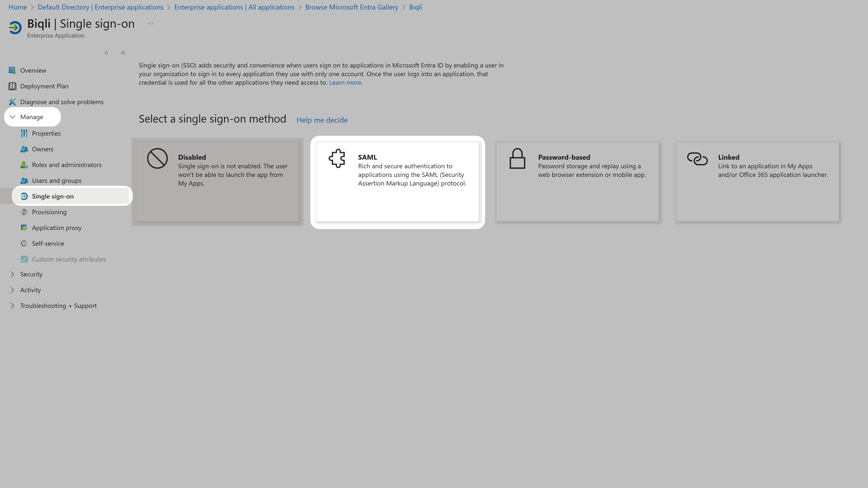
Task: Open Diagnose and solve problems
Action: [62, 102]
